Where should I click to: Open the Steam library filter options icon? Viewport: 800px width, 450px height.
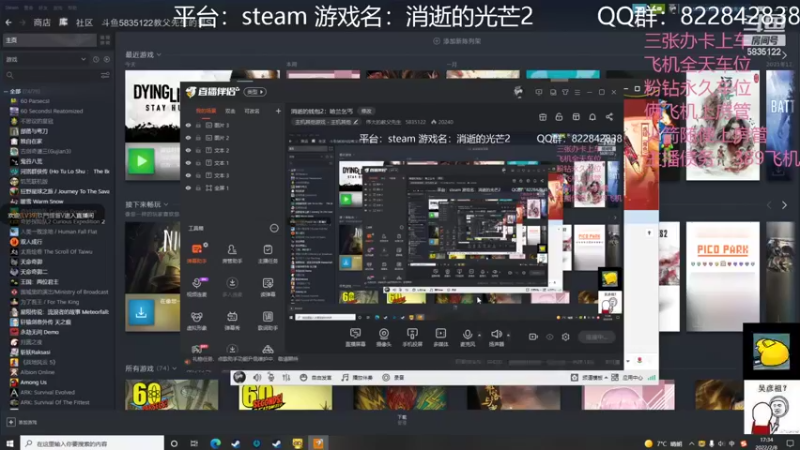[105, 75]
